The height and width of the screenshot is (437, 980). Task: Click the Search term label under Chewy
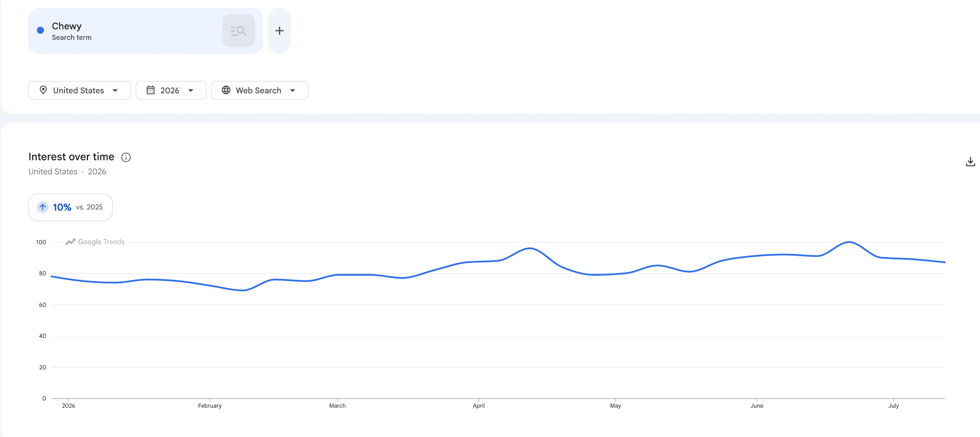tap(72, 37)
